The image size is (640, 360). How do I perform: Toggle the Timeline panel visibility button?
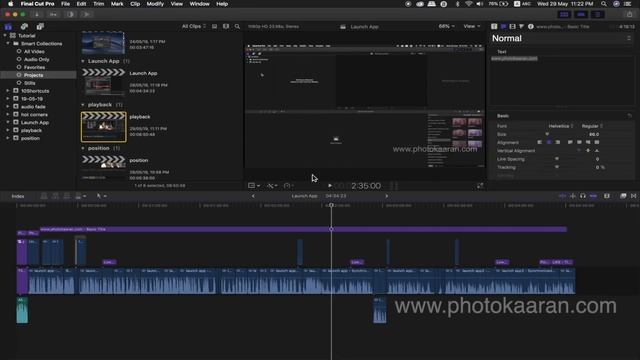coord(581,14)
